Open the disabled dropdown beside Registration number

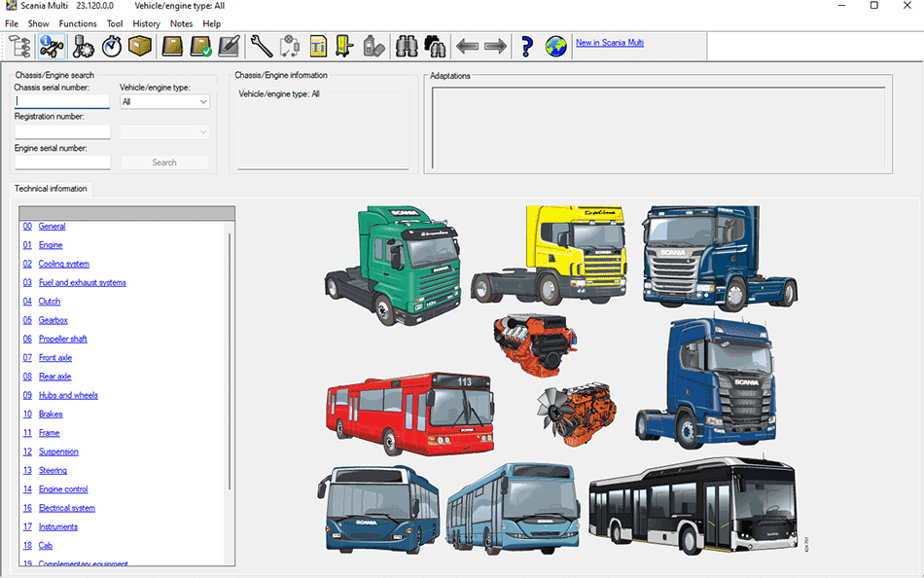coord(164,131)
